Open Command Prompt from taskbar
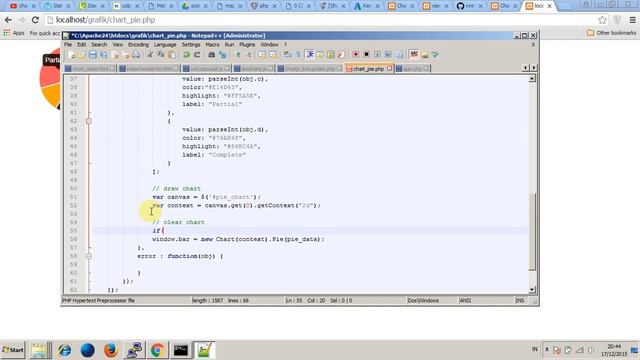The width and height of the screenshot is (640, 360). (181, 350)
